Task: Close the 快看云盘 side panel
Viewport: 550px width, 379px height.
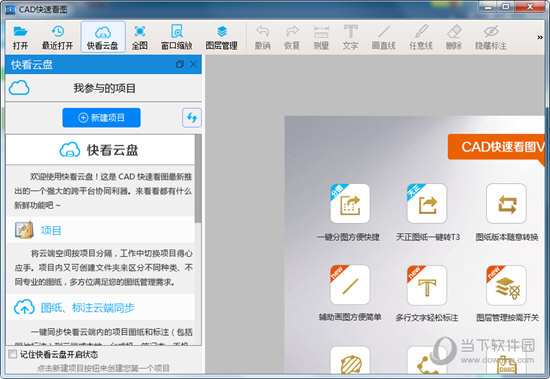Action: point(194,64)
